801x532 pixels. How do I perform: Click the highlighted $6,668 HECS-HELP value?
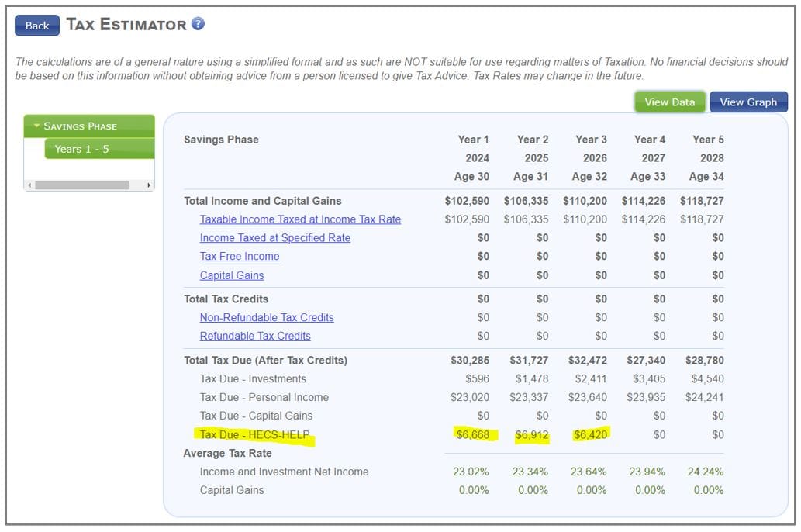point(473,434)
